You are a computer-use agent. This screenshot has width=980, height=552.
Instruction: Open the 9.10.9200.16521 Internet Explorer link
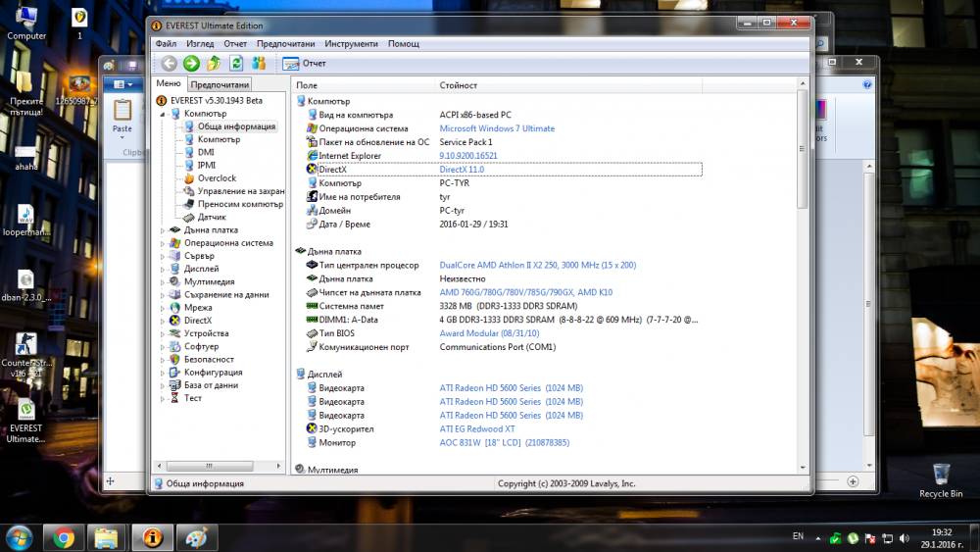[468, 156]
